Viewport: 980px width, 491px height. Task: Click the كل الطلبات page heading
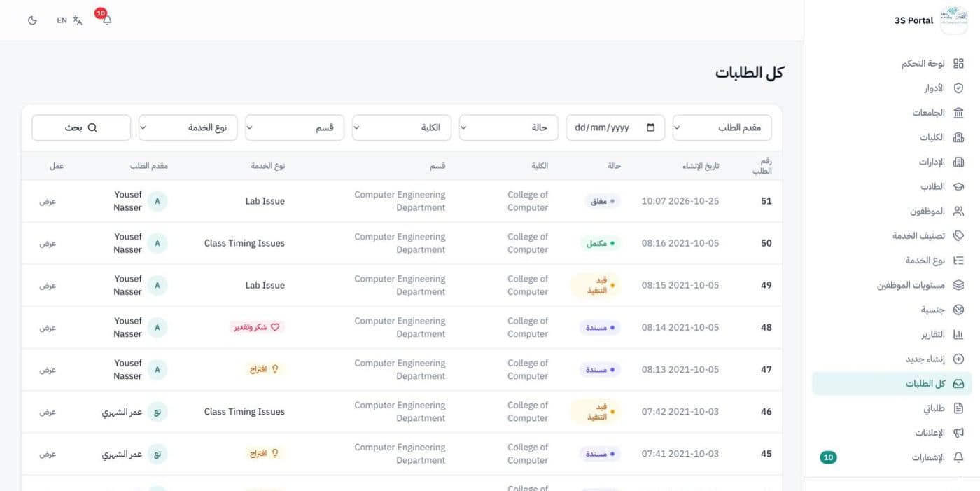[749, 72]
